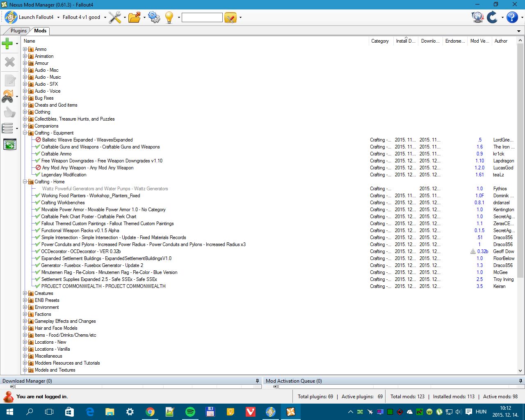Click the check for updates arrow icon
The image size is (525, 420).
[x=492, y=17]
